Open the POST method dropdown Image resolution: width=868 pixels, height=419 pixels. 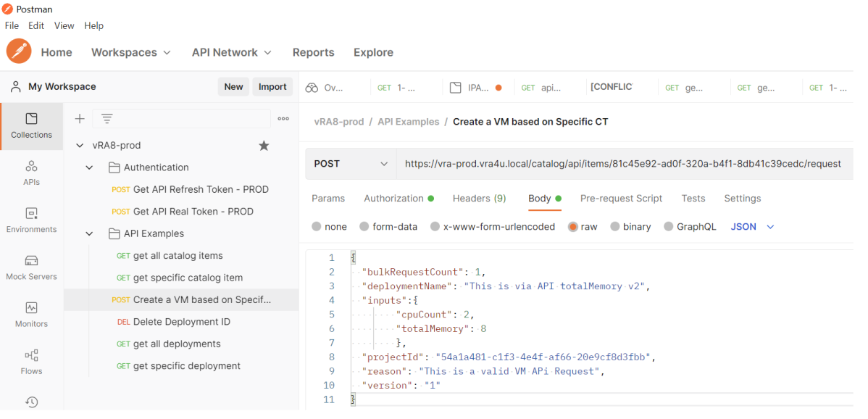(x=351, y=164)
